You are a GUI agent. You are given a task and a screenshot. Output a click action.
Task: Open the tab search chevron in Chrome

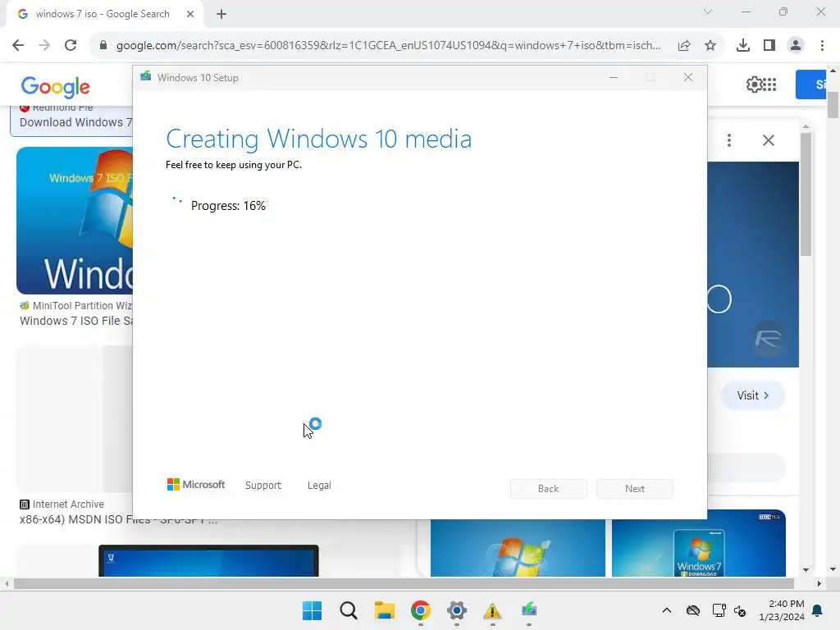(708, 11)
